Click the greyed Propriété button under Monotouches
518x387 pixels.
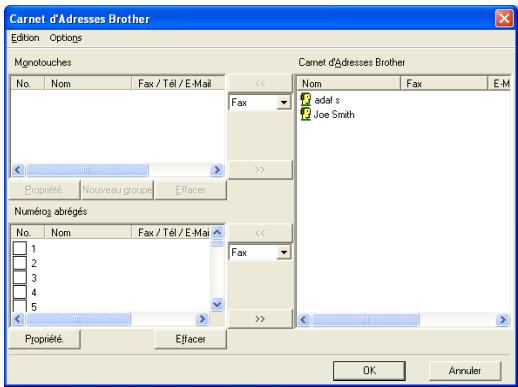tap(44, 190)
